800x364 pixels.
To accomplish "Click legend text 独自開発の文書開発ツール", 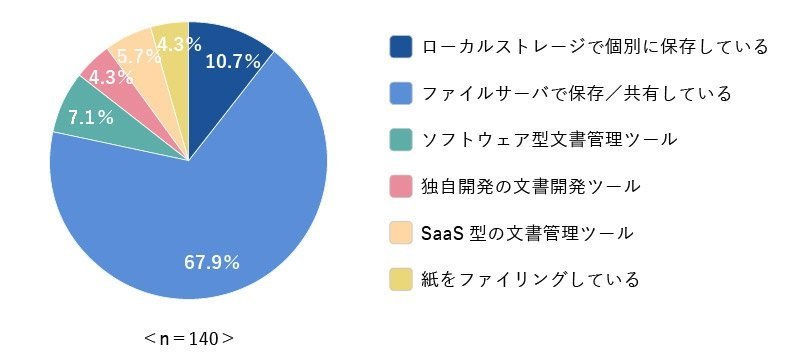I will coord(531,186).
